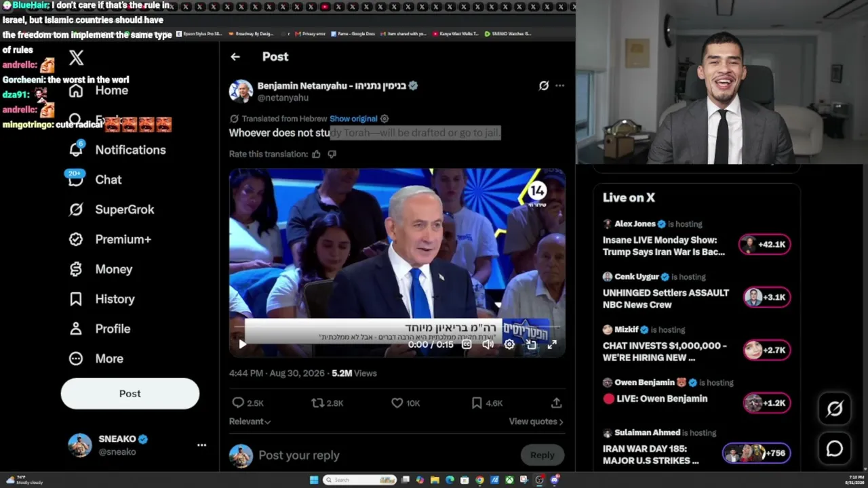Viewport: 868px width, 488px height.
Task: Go back with the arrow beside Post
Action: pyautogui.click(x=235, y=57)
